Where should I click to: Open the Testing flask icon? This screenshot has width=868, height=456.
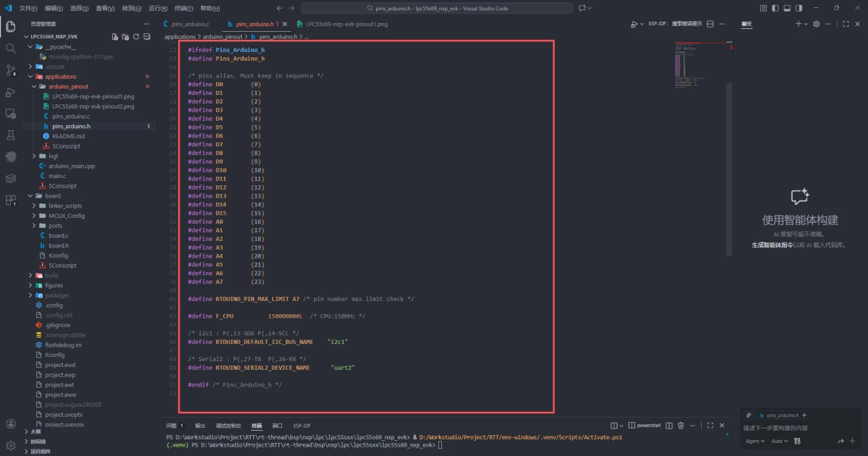pos(10,135)
